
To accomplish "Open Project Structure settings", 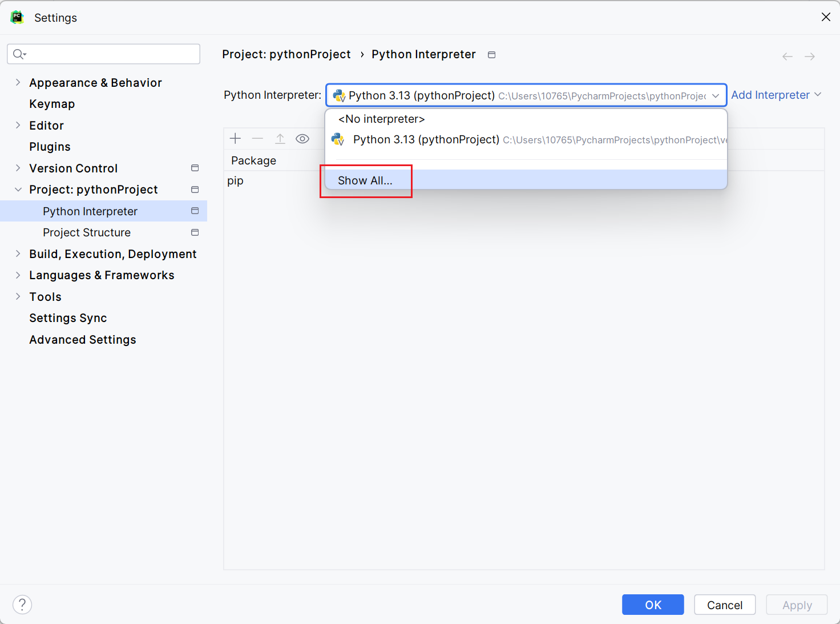I will pos(87,232).
